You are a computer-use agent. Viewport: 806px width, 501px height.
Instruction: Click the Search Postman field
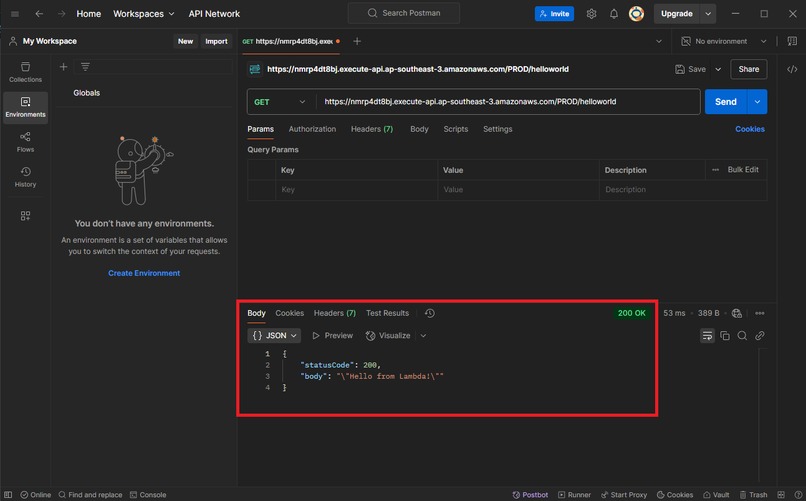pos(404,13)
